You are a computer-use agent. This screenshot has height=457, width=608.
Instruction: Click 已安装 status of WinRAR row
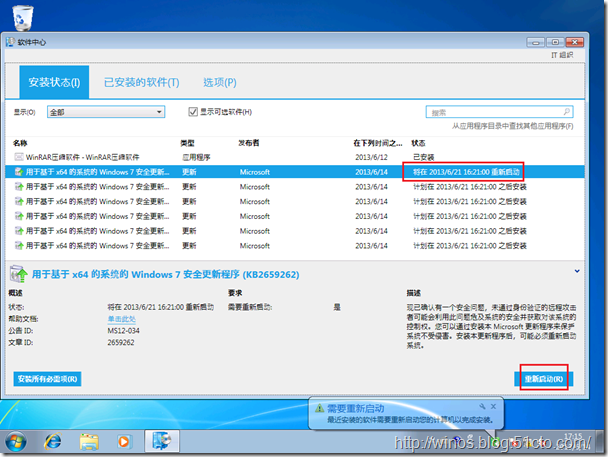[x=423, y=157]
